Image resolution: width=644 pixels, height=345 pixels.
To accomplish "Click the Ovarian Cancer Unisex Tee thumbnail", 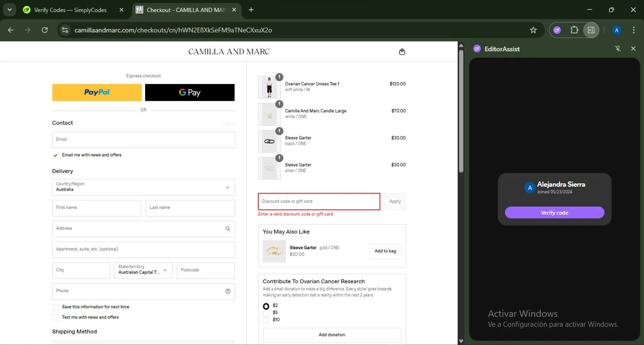I will 270,88.
